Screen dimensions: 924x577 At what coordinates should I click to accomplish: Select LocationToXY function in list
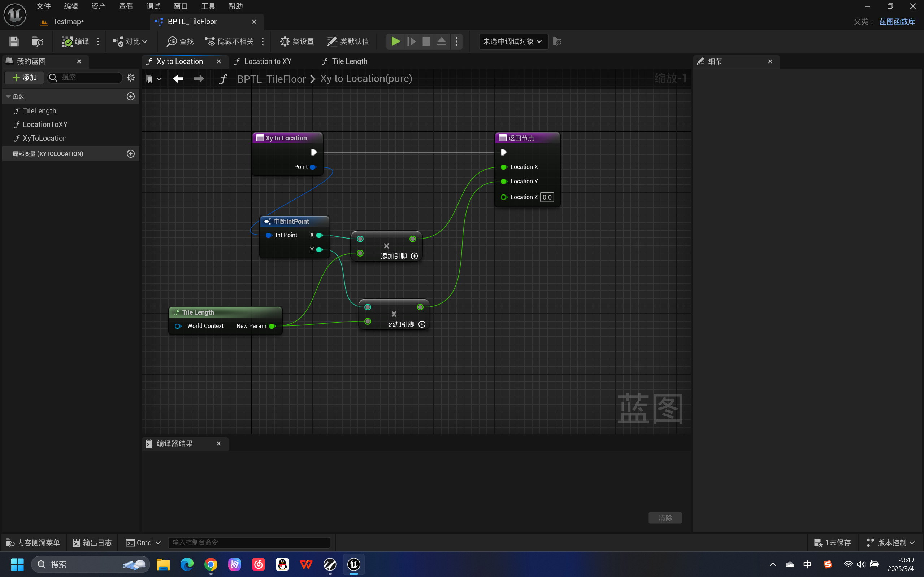click(x=45, y=124)
